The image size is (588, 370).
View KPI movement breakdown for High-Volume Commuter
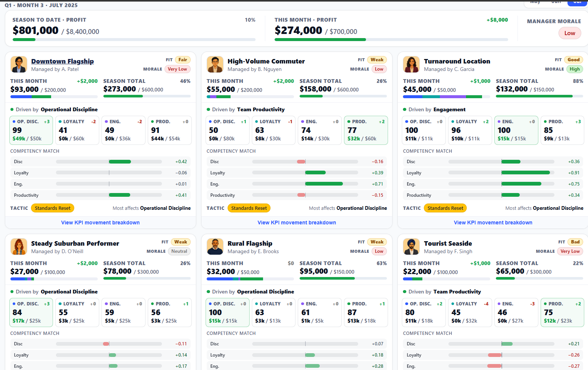point(297,223)
